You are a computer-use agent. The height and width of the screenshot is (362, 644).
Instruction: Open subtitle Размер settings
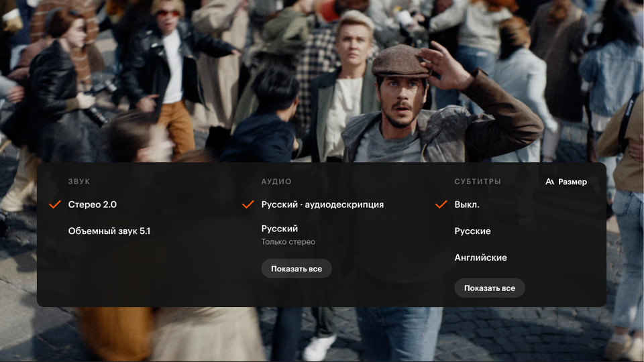click(566, 182)
